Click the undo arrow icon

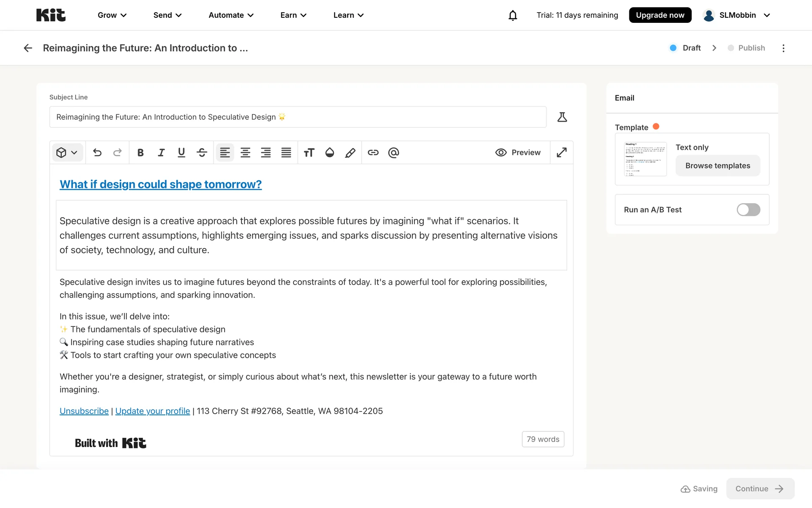tap(97, 152)
